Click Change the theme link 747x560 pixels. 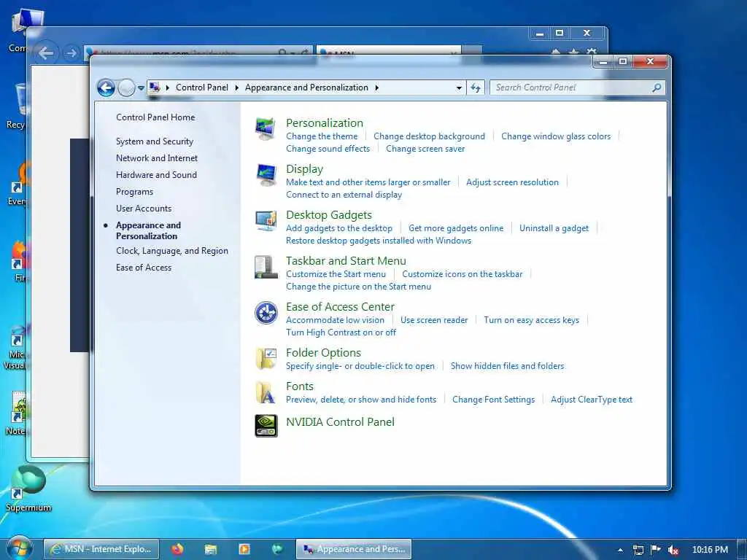tap(322, 136)
